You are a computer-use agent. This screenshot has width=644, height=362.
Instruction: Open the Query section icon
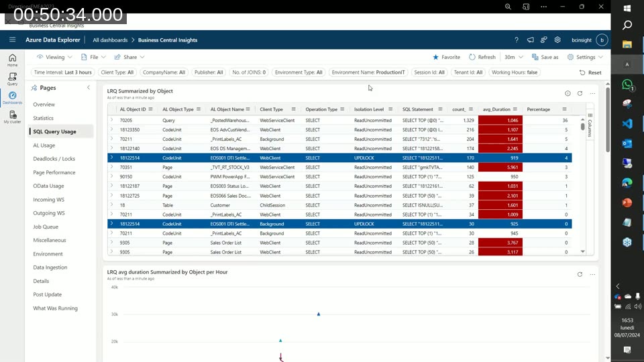point(12,79)
